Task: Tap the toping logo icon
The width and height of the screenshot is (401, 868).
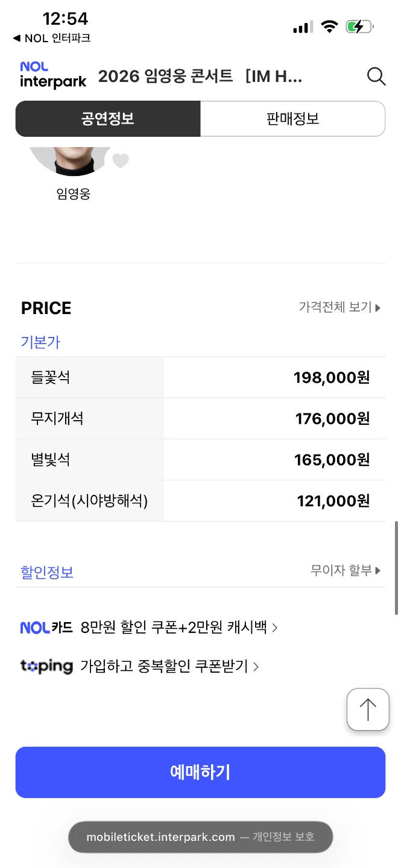Action: [46, 666]
